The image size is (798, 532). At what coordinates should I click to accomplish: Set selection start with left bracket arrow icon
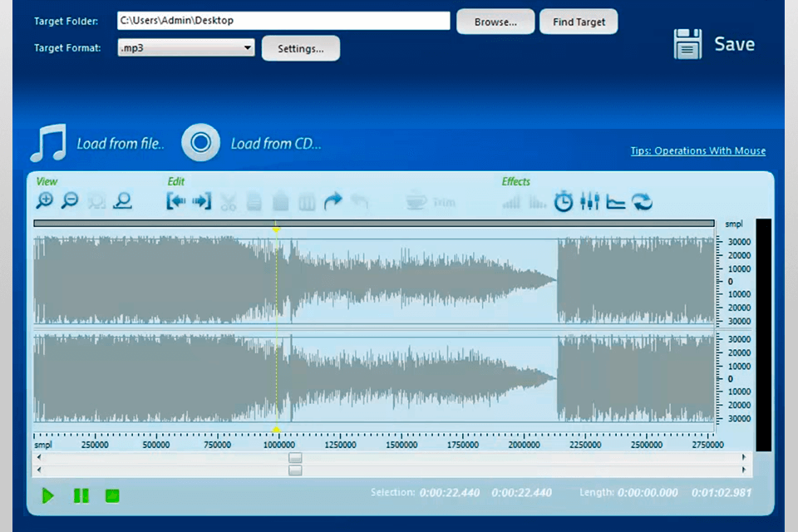pyautogui.click(x=176, y=202)
